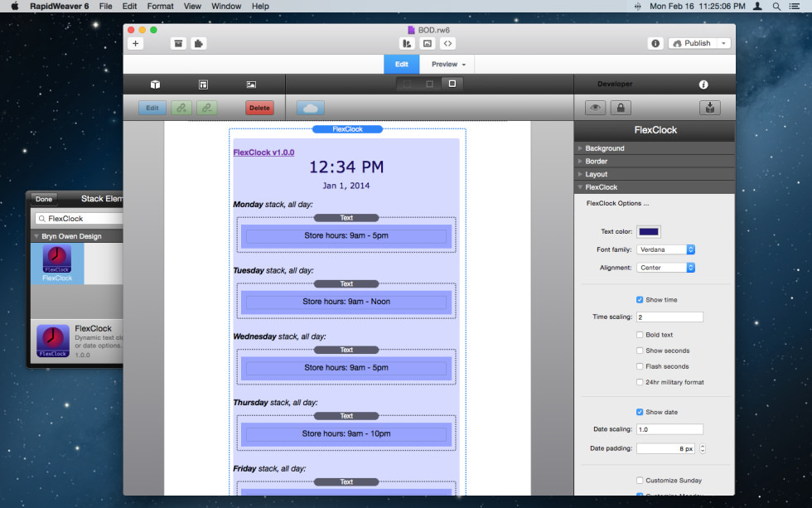
Task: Click the Date scaling input field
Action: [669, 429]
